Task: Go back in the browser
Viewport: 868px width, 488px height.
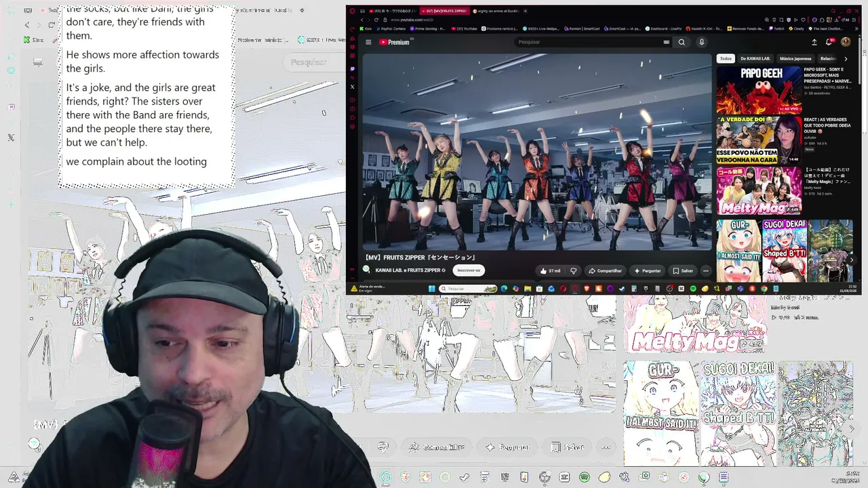Action: [x=361, y=20]
